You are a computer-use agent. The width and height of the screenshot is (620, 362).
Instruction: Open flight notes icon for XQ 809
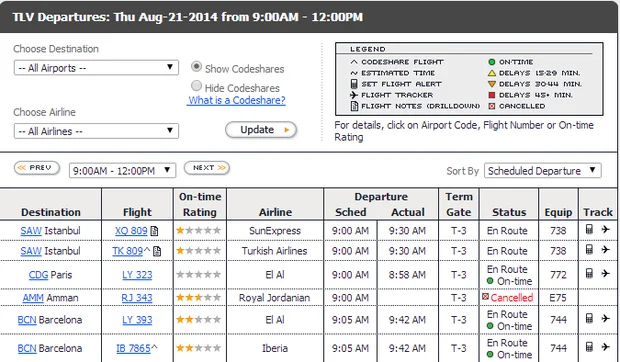155,231
